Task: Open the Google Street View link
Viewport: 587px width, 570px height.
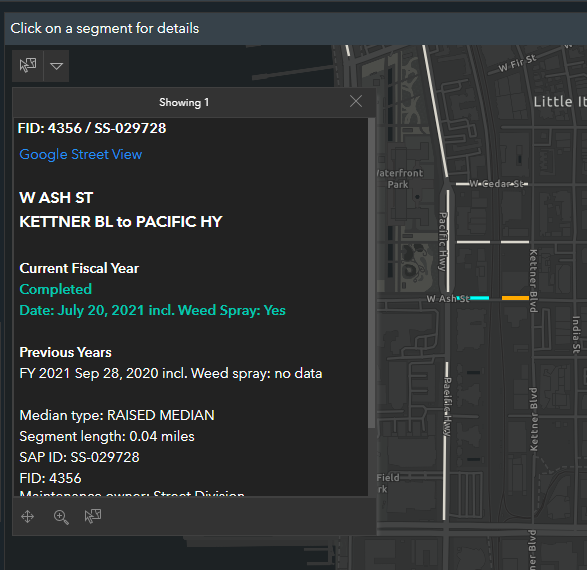Action: (80, 154)
